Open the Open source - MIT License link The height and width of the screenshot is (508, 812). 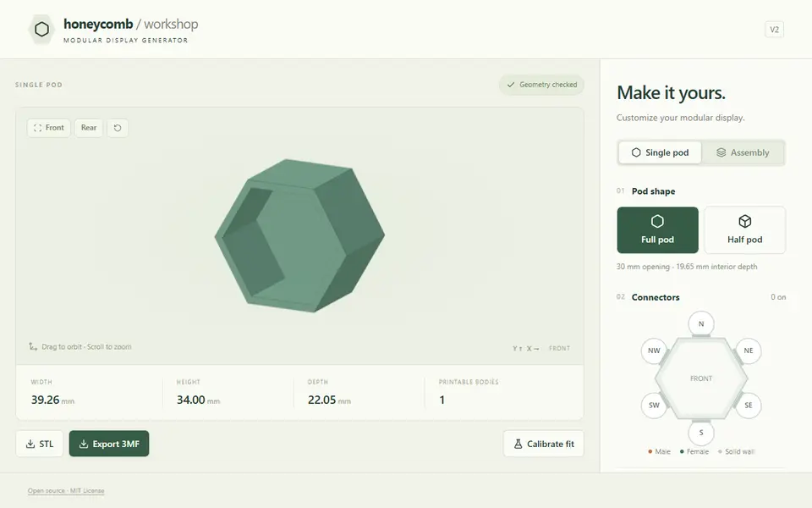(66, 491)
